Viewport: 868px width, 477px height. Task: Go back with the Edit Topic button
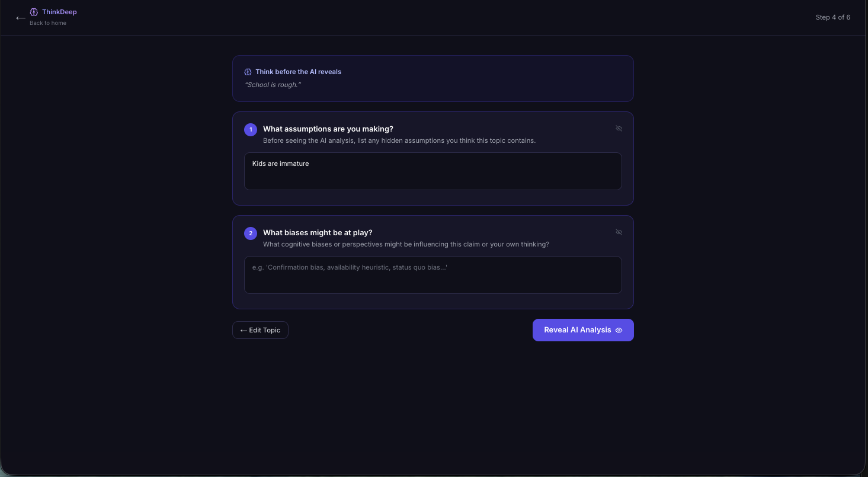click(260, 330)
